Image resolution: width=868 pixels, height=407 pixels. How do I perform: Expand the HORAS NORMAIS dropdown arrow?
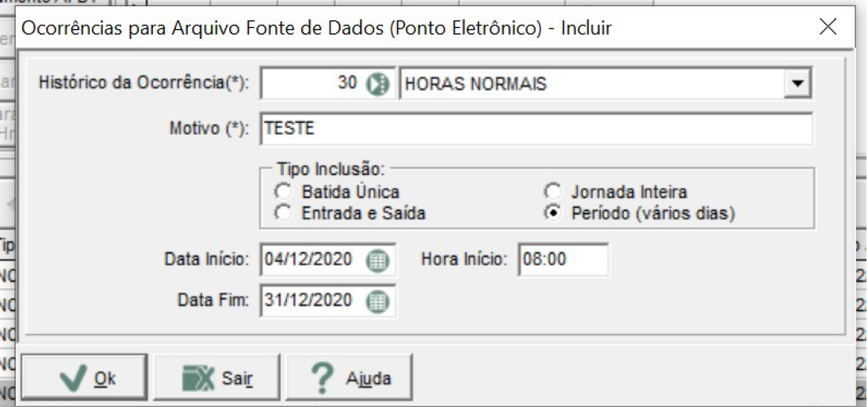(797, 85)
